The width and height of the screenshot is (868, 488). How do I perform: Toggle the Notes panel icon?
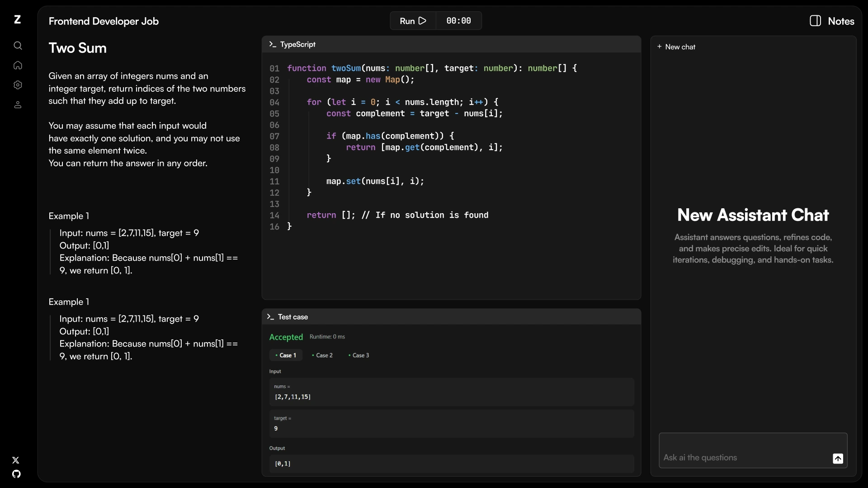(x=815, y=21)
